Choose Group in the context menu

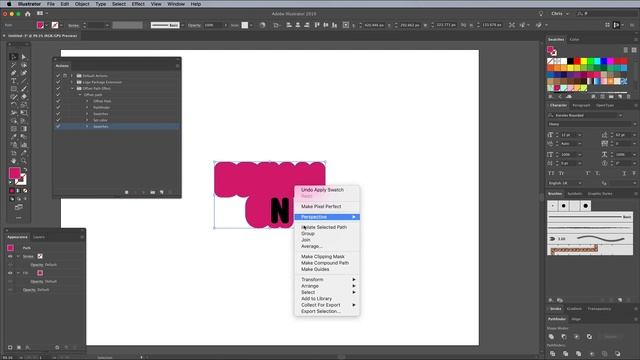308,233
